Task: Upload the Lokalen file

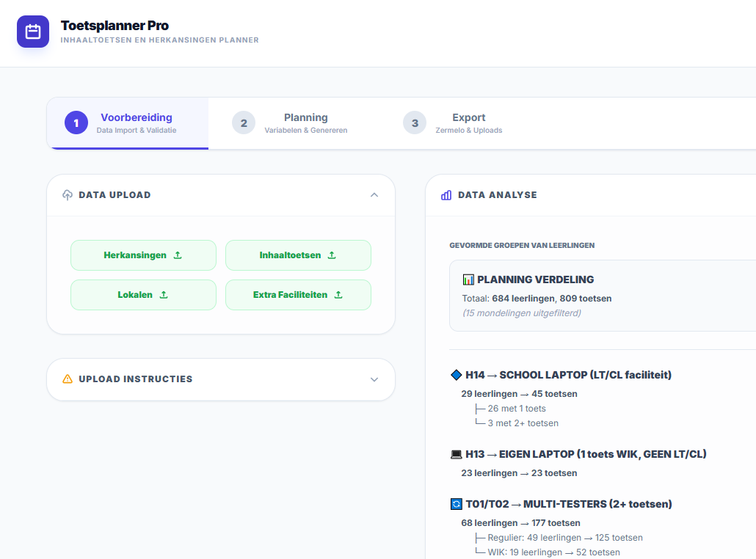Action: (x=143, y=294)
